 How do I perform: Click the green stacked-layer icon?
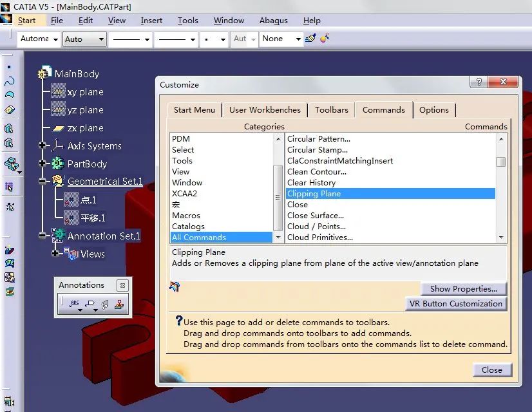click(x=10, y=292)
